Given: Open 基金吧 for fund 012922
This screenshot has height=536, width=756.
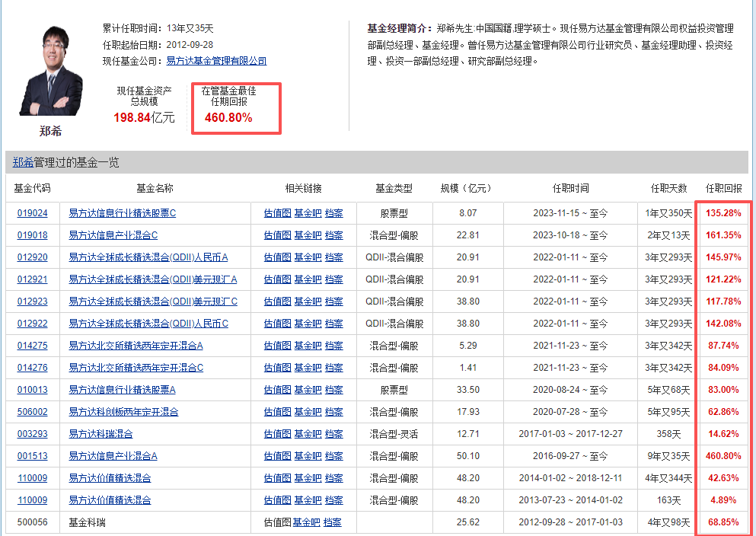Looking at the screenshot, I should (x=308, y=324).
